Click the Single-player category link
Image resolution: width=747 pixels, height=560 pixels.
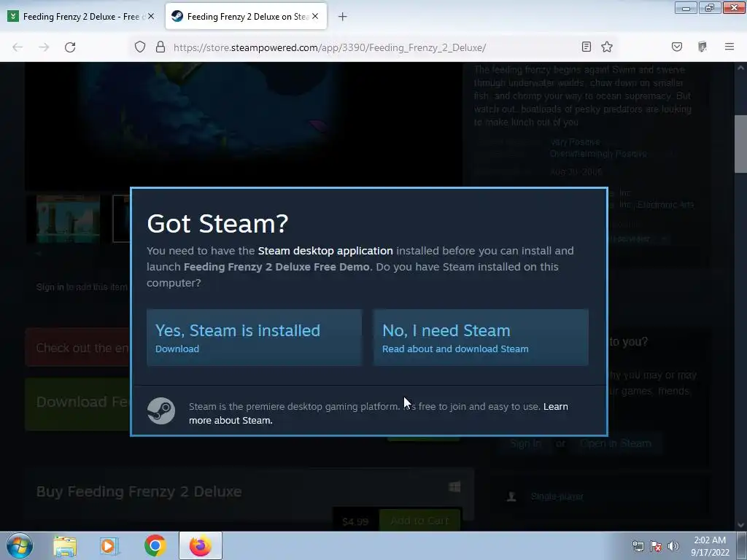coord(557,496)
